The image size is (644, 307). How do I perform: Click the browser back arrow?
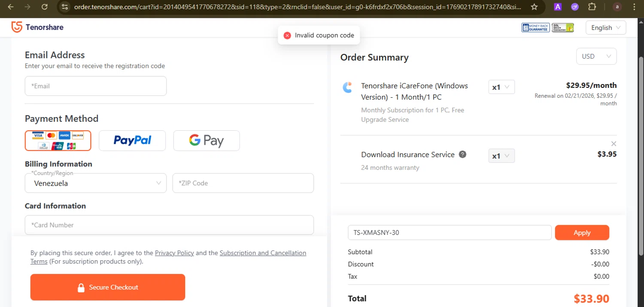(x=11, y=7)
